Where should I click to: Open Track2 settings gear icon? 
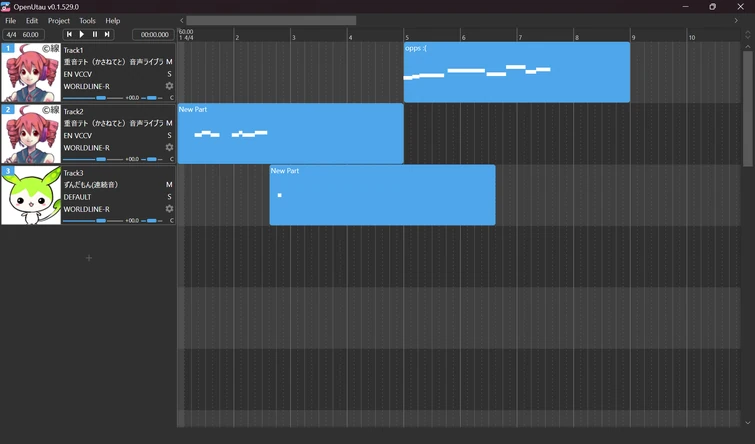pyautogui.click(x=169, y=147)
